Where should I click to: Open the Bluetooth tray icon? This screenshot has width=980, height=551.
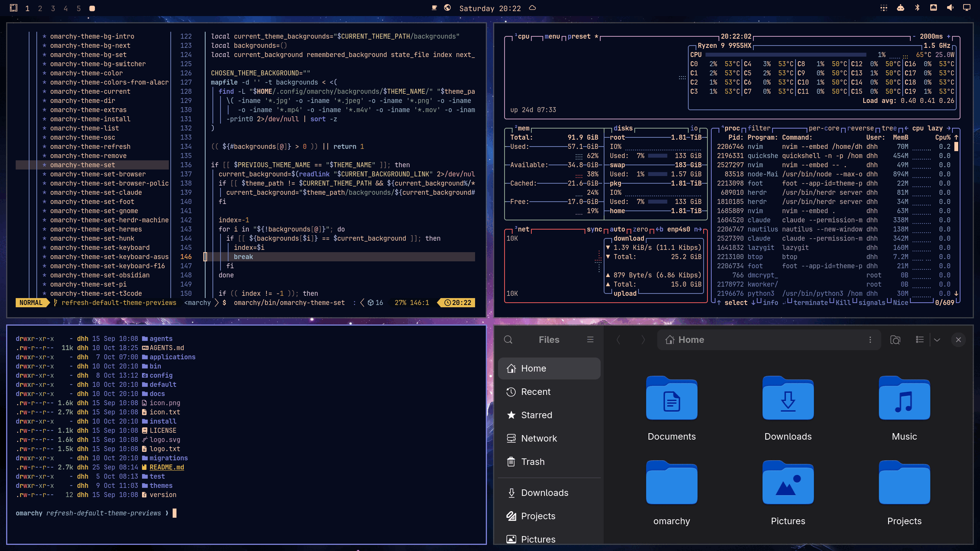point(917,8)
